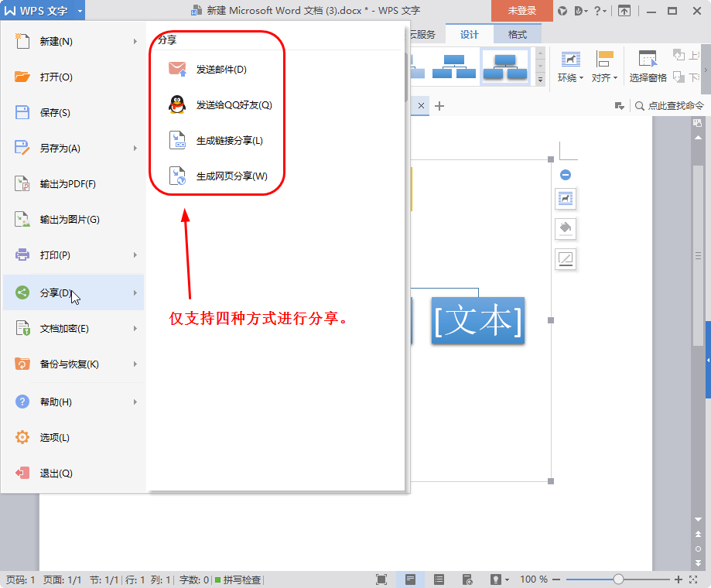Expand the 打印(P) submenu arrow

tap(135, 255)
